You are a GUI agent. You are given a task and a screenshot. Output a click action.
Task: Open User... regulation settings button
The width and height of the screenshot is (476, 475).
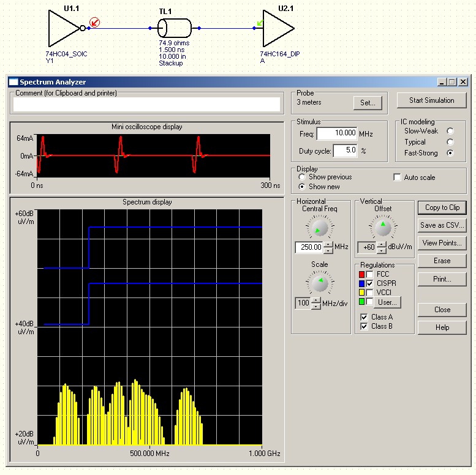387,302
